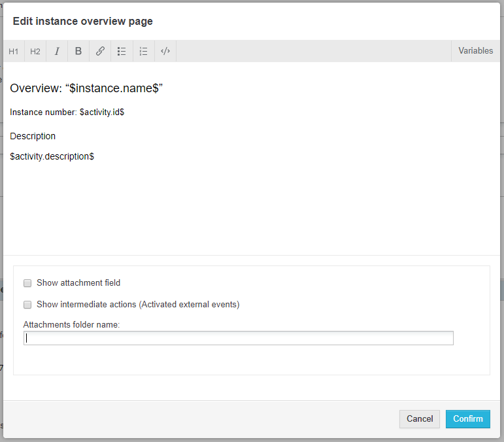Apply H1 heading format
The height and width of the screenshot is (442, 504).
[x=14, y=51]
